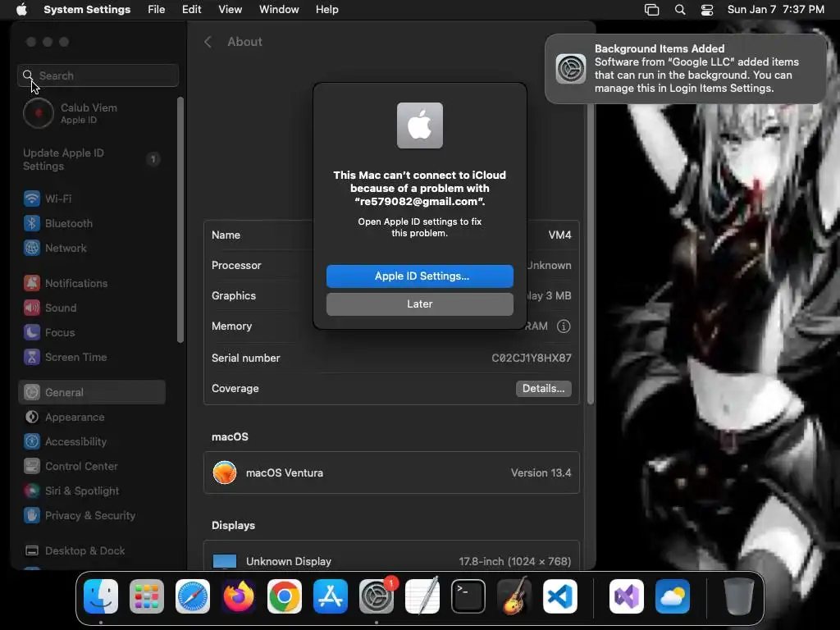Viewport: 840px width, 630px height.
Task: Launch GarageBand from the Dock
Action: pos(514,596)
